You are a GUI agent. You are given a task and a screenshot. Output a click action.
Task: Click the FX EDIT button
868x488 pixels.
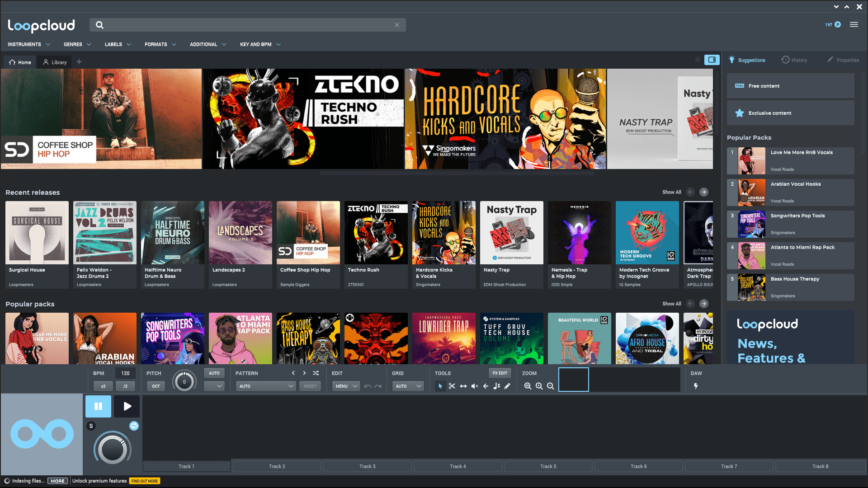pyautogui.click(x=500, y=373)
